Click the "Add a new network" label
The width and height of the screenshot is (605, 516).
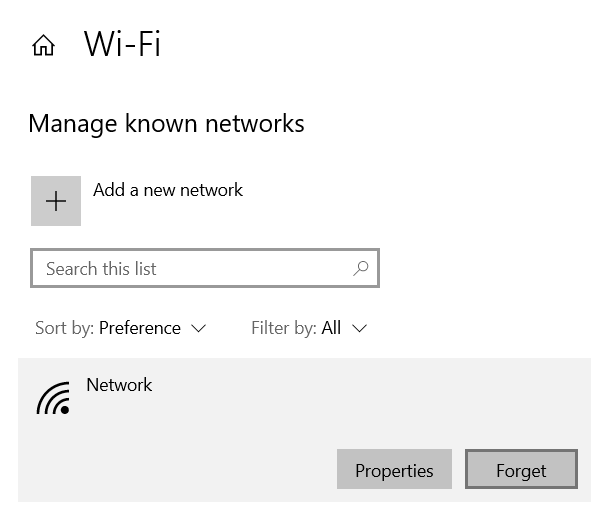tap(168, 190)
